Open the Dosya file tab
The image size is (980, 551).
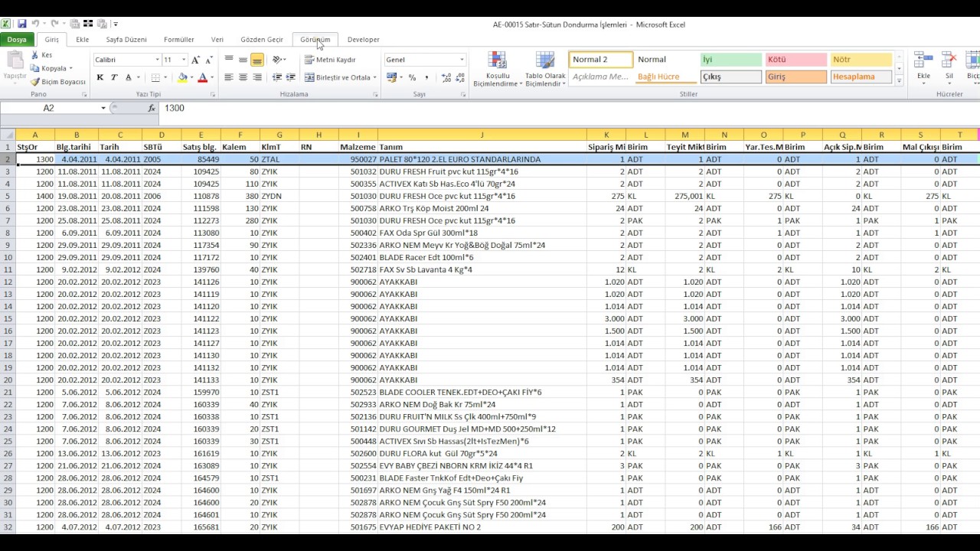tap(17, 40)
